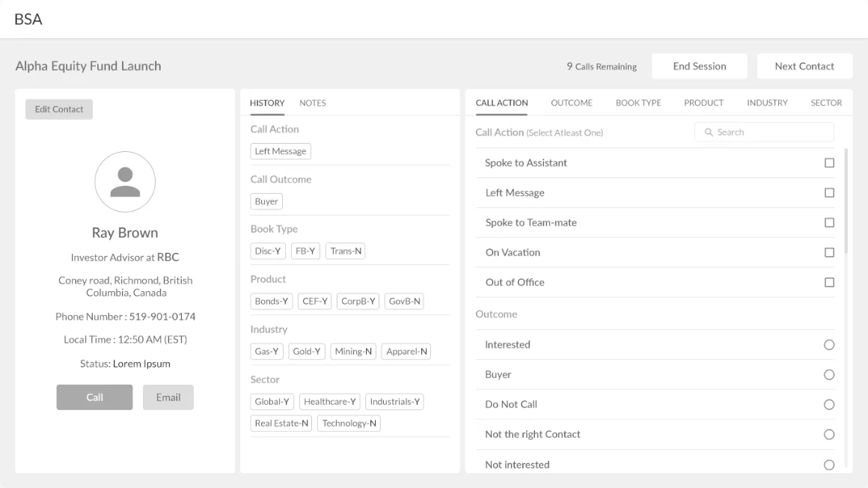Click the Trans-N book type tag

pyautogui.click(x=346, y=251)
